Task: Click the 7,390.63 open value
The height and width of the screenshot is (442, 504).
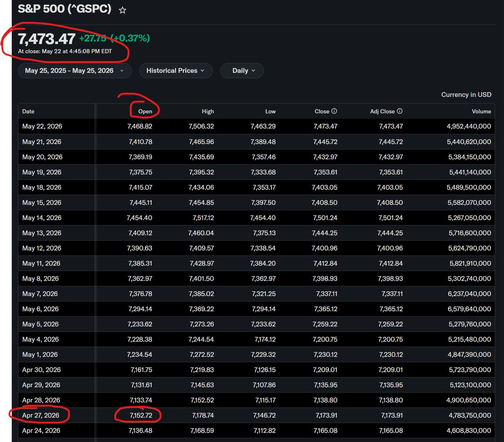Action: [139, 248]
